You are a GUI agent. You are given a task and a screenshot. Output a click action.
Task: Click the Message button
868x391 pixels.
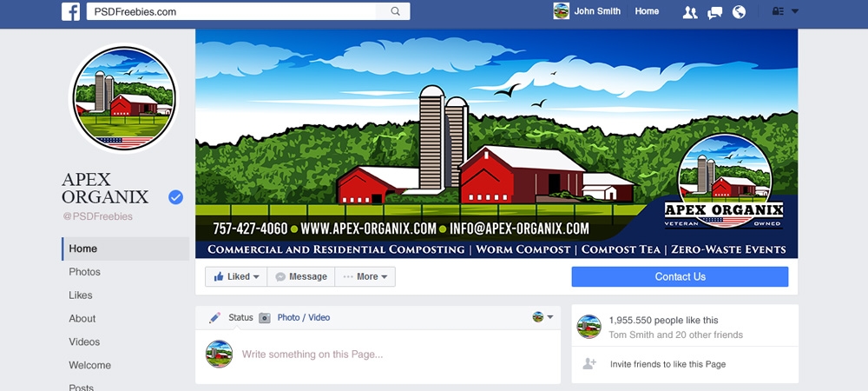[301, 277]
